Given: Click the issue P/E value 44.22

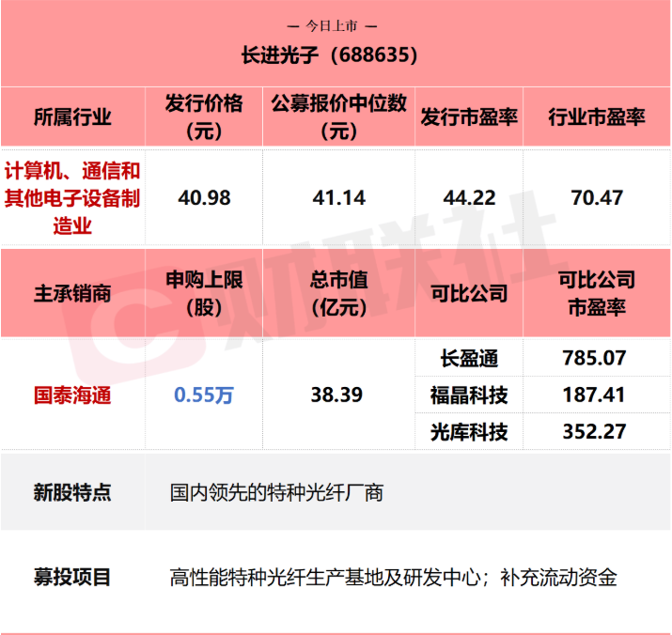Looking at the screenshot, I should tap(469, 198).
